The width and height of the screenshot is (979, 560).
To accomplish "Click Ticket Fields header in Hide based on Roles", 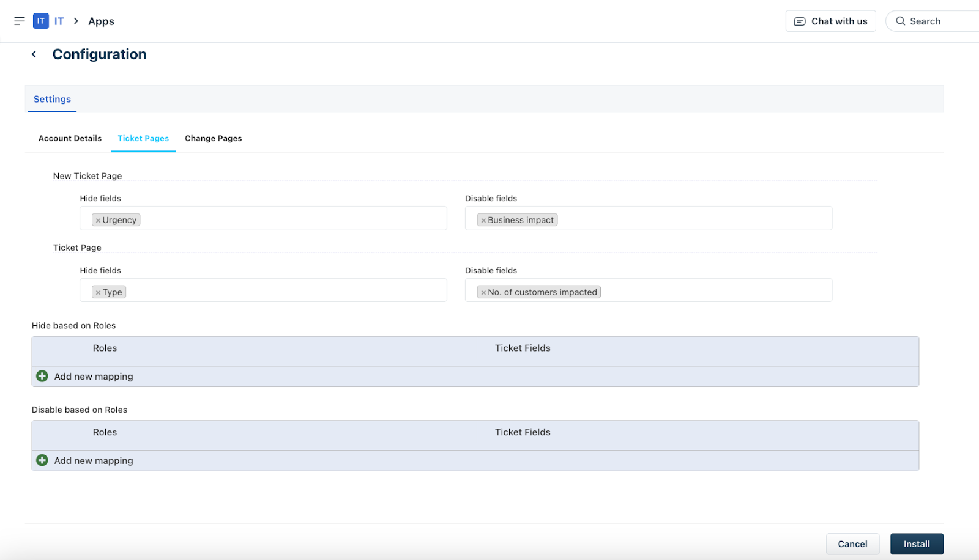I will tap(523, 348).
